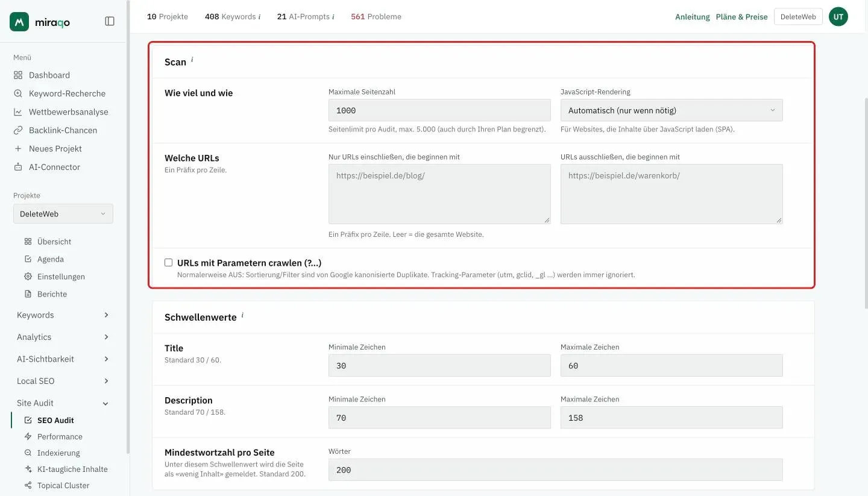
Task: Click the plus icon beside Neues Projekt
Action: coord(18,149)
